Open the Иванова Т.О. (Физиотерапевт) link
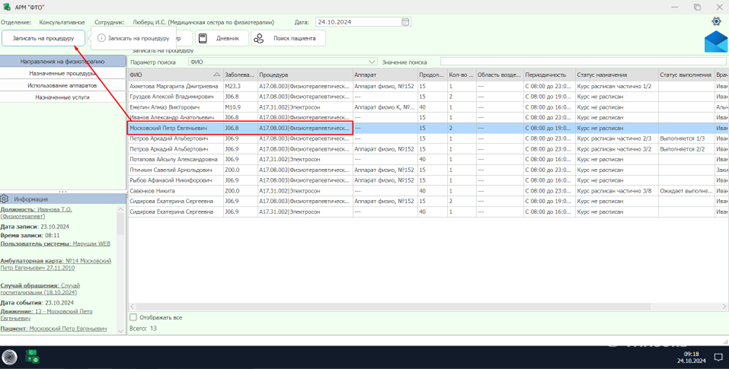Image resolution: width=729 pixels, height=369 pixels. pos(36,213)
